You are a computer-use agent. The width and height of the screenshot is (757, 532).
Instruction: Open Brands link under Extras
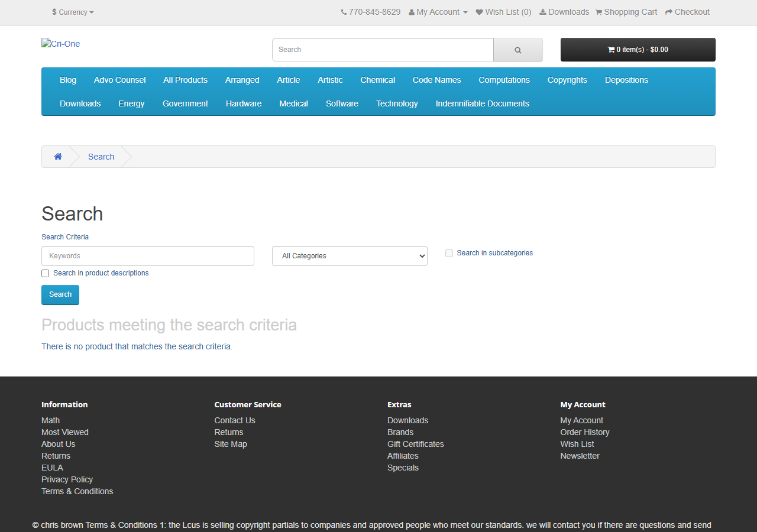[x=400, y=432]
